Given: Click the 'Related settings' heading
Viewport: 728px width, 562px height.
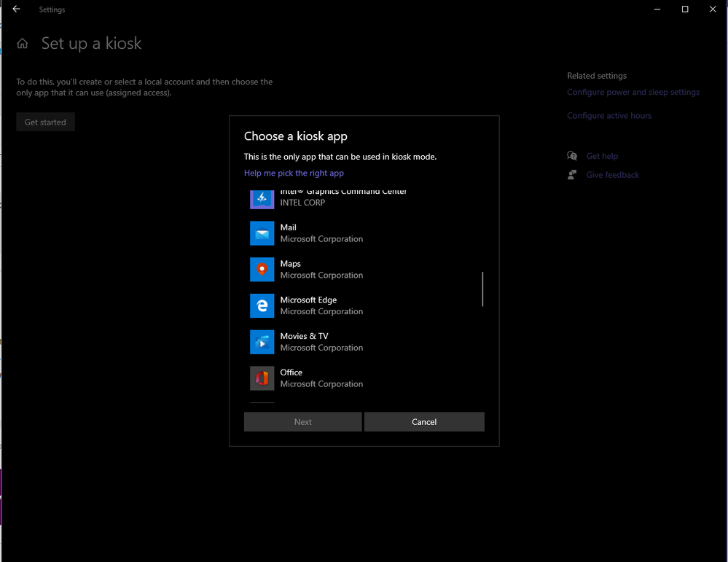Looking at the screenshot, I should click(x=597, y=76).
